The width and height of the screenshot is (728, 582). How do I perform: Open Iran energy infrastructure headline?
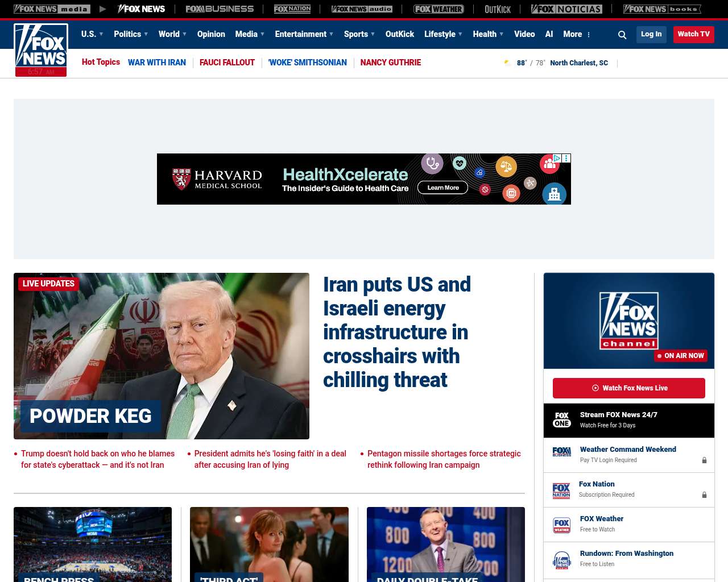pos(397,332)
